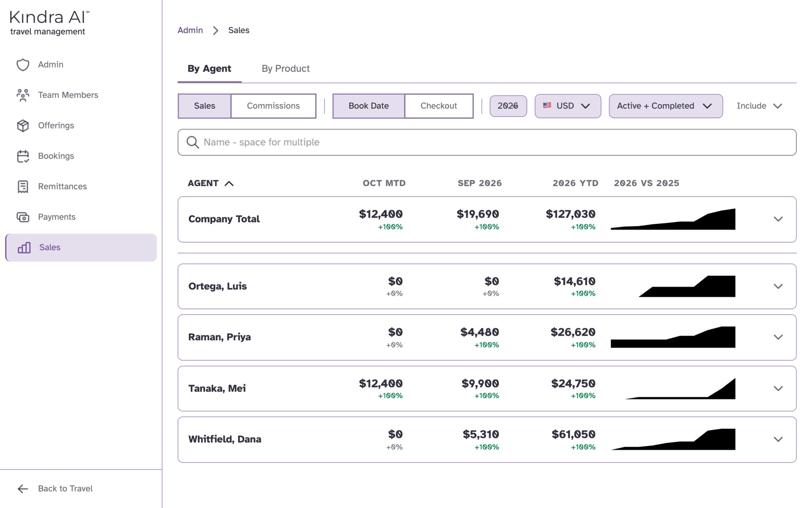Open the Payments icon in sidebar
Image resolution: width=812 pixels, height=508 pixels.
pyautogui.click(x=23, y=217)
